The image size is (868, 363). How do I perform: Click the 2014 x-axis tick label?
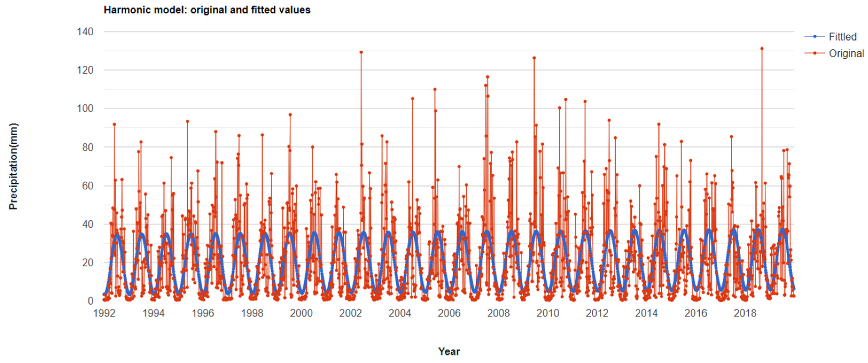(x=646, y=313)
